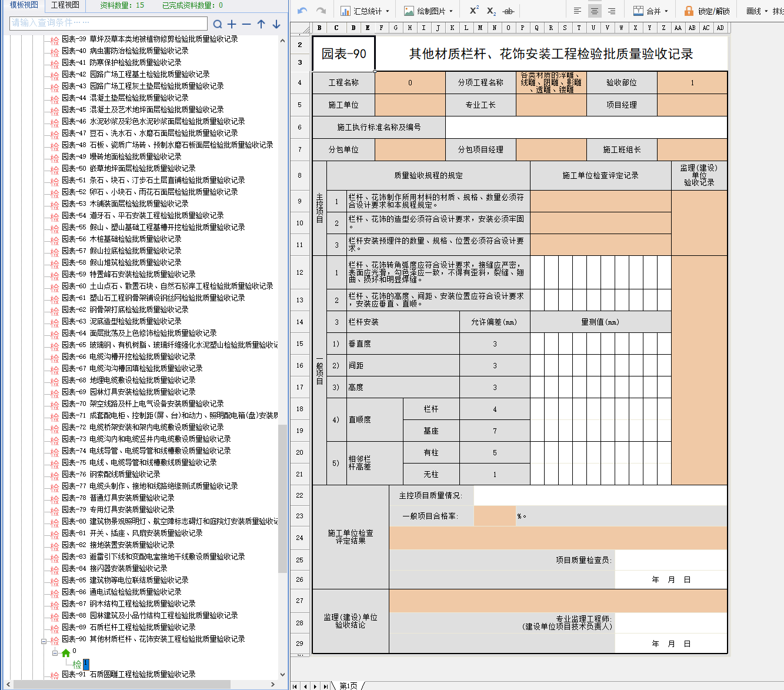Collapse the 园表-90 tree node
784x690 pixels.
click(x=44, y=642)
